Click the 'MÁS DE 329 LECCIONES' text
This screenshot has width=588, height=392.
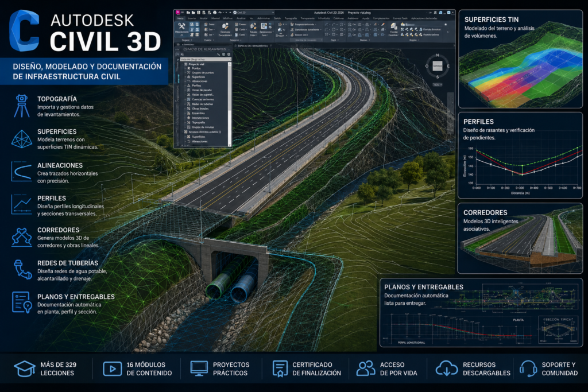(58, 369)
